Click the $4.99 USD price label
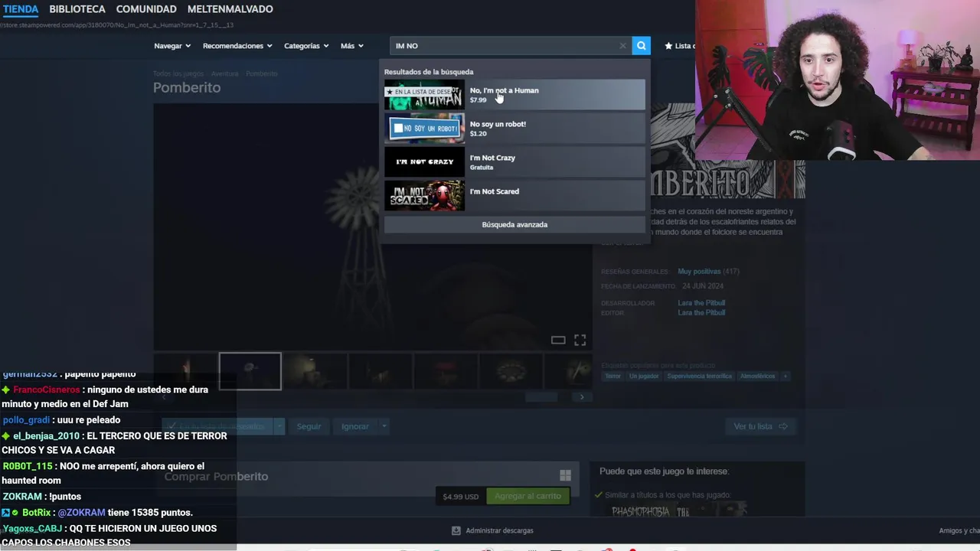The height and width of the screenshot is (551, 980). coord(460,497)
